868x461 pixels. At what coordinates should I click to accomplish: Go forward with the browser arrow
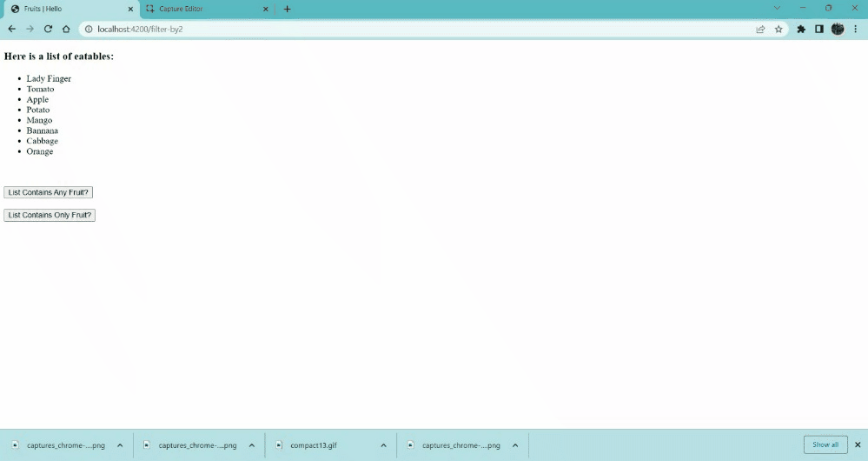(x=30, y=29)
